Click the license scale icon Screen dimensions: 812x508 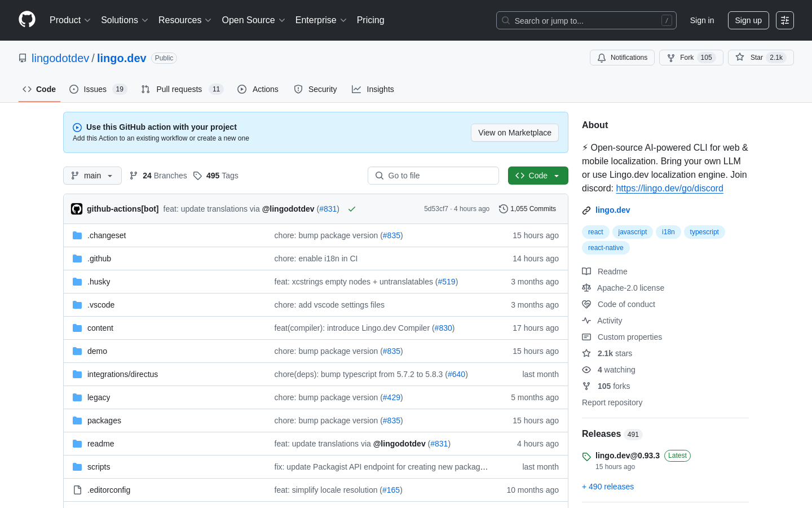point(586,288)
